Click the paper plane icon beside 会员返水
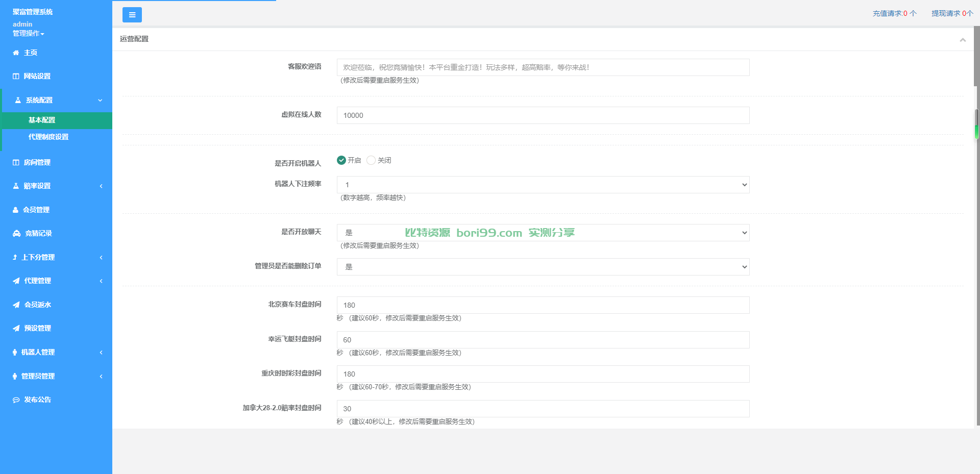Image resolution: width=980 pixels, height=474 pixels. pos(16,305)
